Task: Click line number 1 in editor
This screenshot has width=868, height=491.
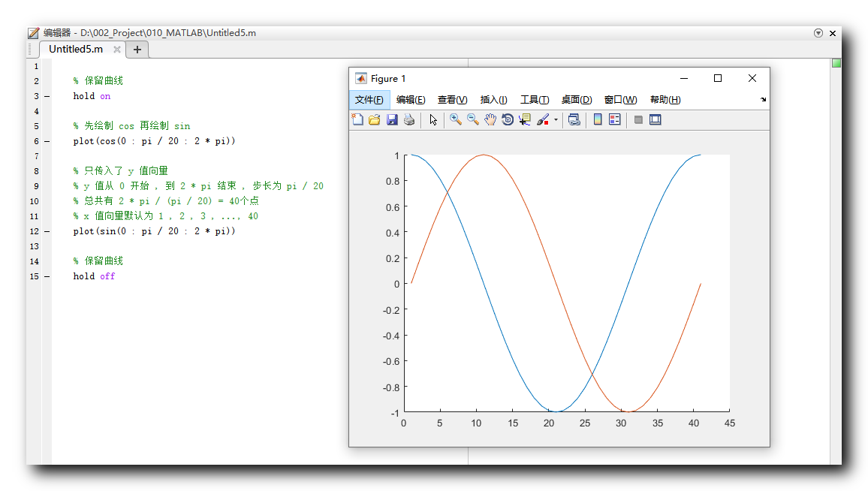Action: (37, 66)
